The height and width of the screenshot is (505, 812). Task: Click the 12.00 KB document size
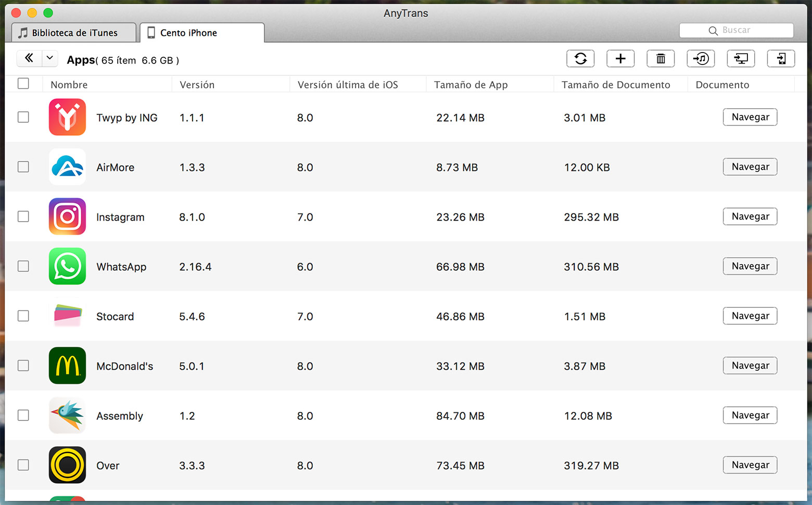click(587, 167)
